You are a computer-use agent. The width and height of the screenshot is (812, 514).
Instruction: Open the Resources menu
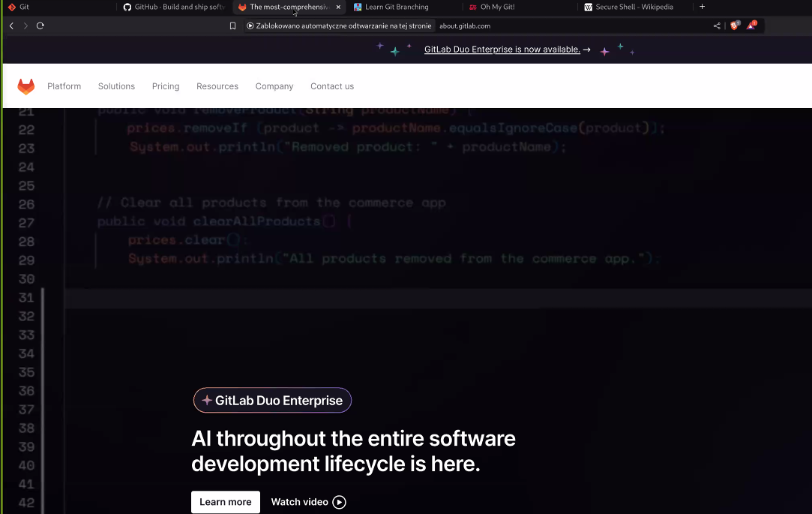click(x=217, y=86)
